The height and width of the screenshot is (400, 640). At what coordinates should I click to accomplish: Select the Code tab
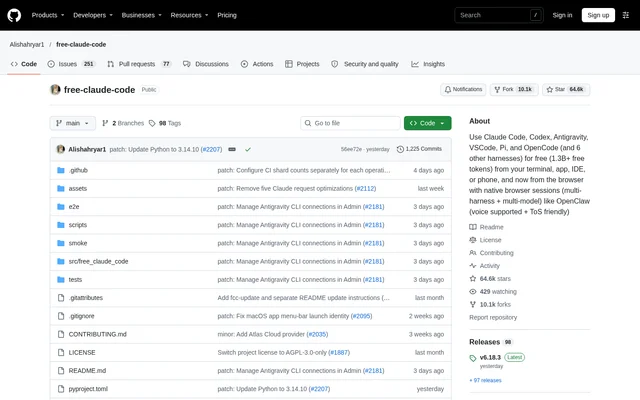click(x=24, y=64)
